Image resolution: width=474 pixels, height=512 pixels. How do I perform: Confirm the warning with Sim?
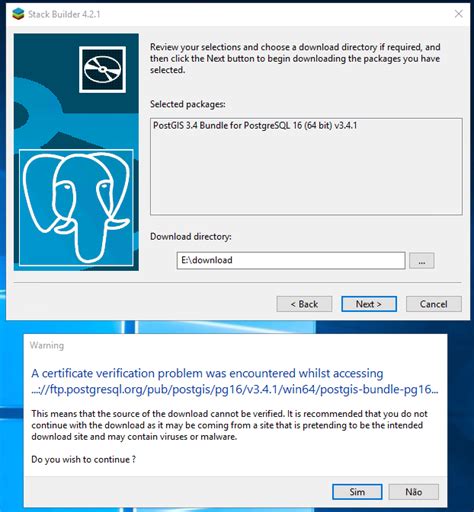(x=357, y=492)
